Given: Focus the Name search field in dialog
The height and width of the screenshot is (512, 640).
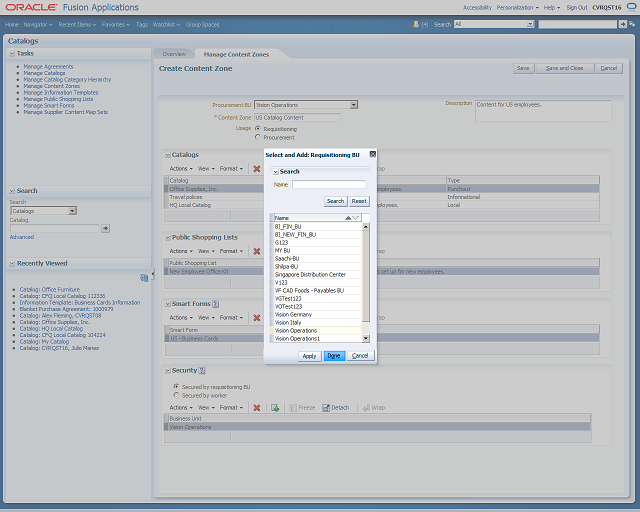Looking at the screenshot, I should coord(329,185).
